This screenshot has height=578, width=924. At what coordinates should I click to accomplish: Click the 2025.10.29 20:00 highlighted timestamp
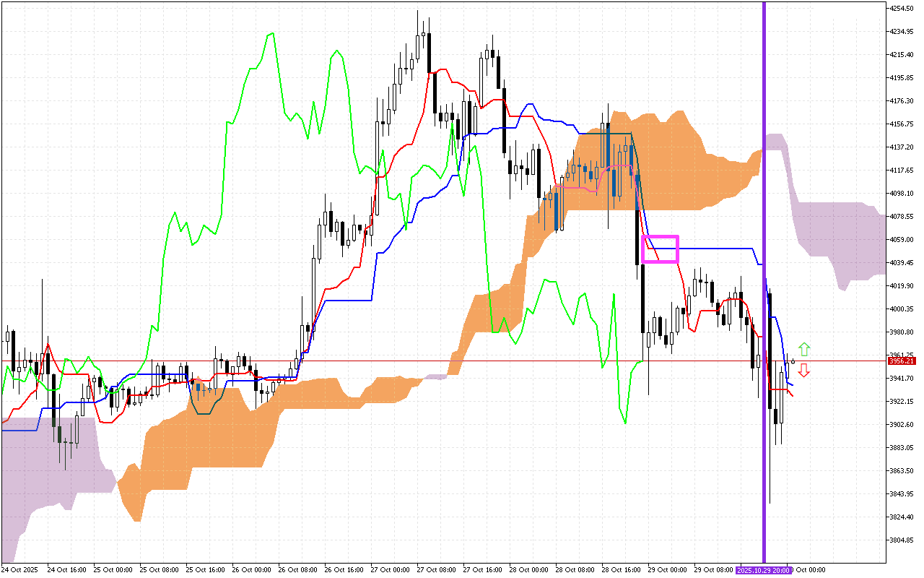765,570
